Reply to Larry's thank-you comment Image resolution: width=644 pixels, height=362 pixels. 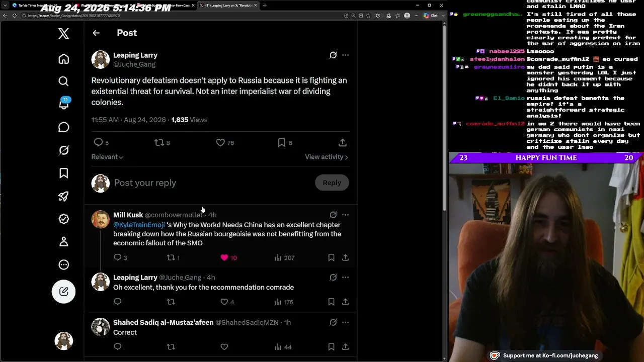pos(118,302)
